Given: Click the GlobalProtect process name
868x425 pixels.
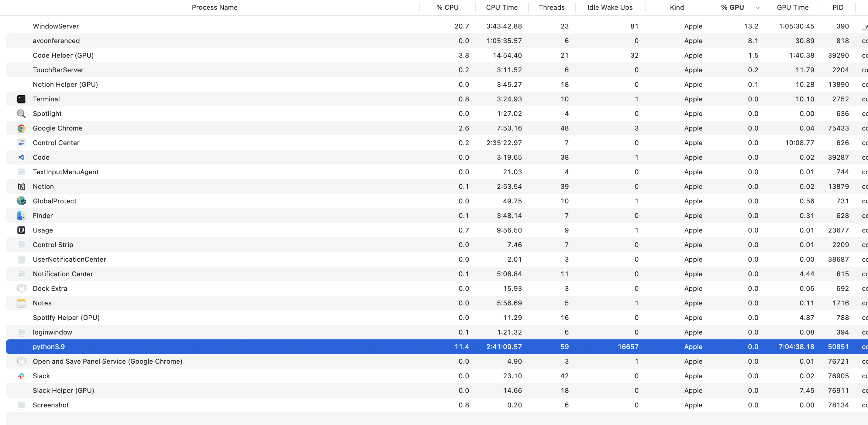Looking at the screenshot, I should (55, 201).
